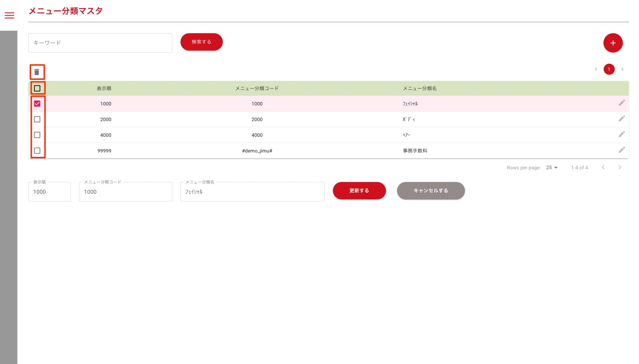Viewport: 639px width, 364px height.
Task: Uncheck the row 1000 checkbox
Action: click(37, 104)
